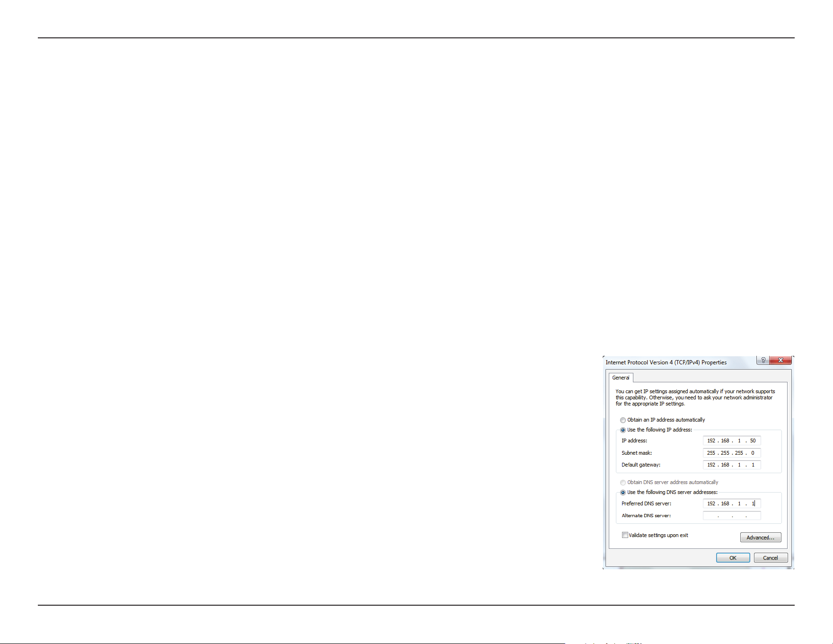Screen dimensions: 833x644
Task: Open the Advanced settings button
Action: click(761, 538)
